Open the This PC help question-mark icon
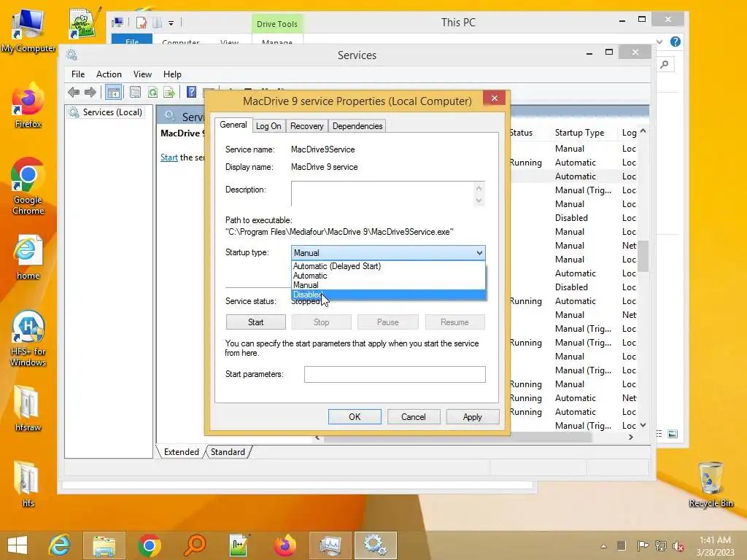The image size is (747, 560). point(675,42)
